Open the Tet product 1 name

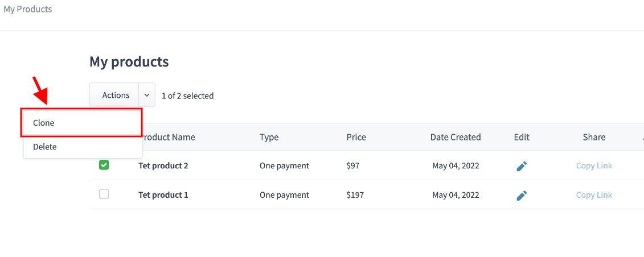163,195
